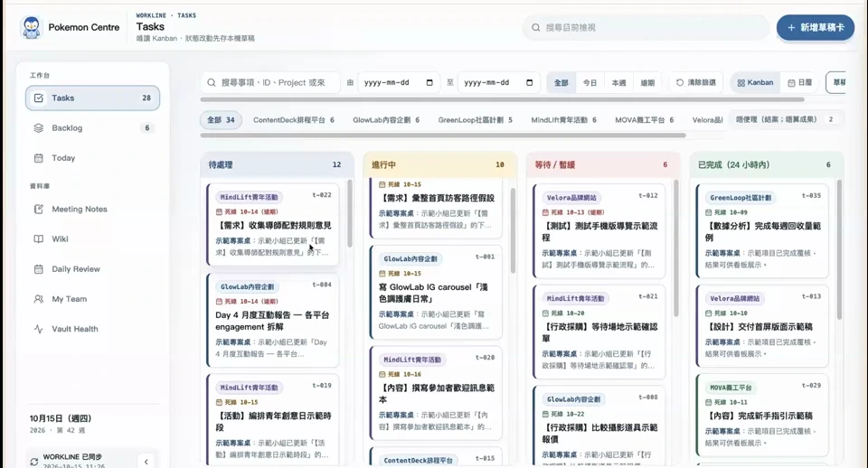868x468 pixels.
Task: Select the 今日 time filter
Action: pos(590,82)
